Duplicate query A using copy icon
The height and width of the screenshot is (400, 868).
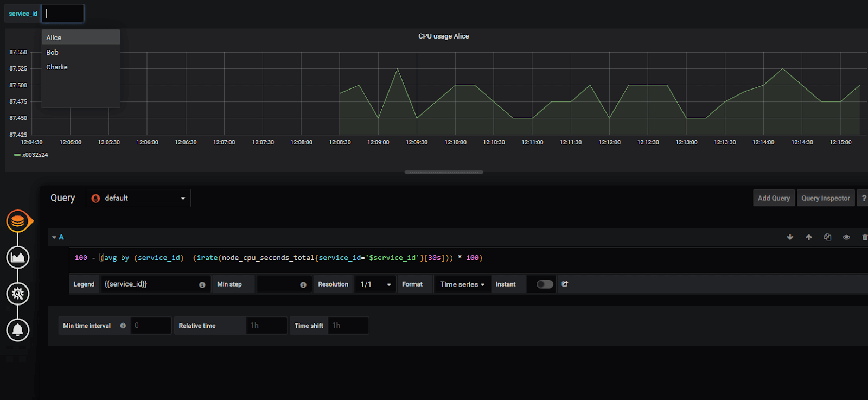tap(827, 237)
